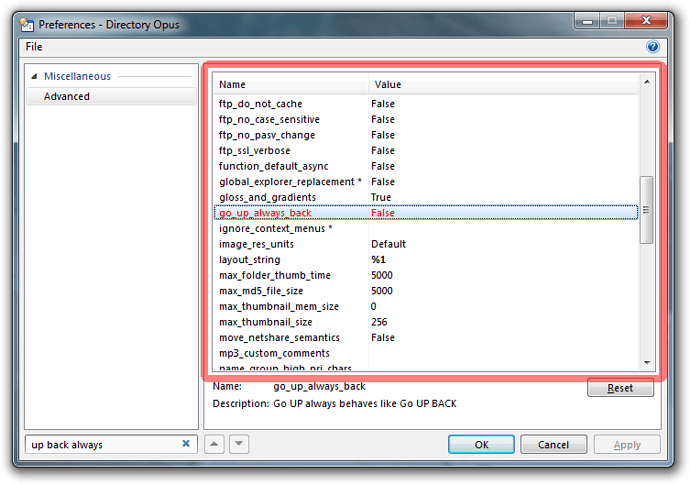The image size is (690, 484).
Task: Click the 256 value of max_thumbnail_size
Action: (x=379, y=322)
